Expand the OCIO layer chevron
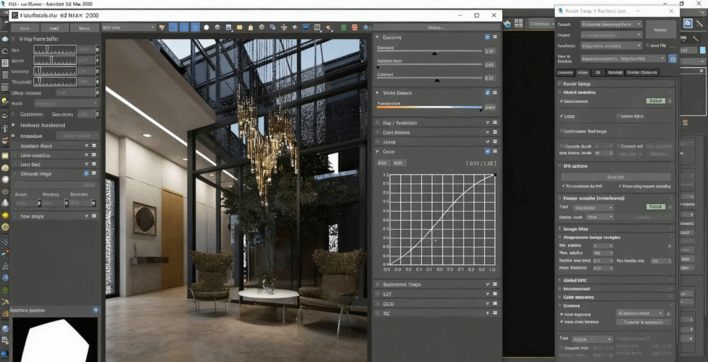Viewport: 708px width, 362px height. tap(487, 304)
